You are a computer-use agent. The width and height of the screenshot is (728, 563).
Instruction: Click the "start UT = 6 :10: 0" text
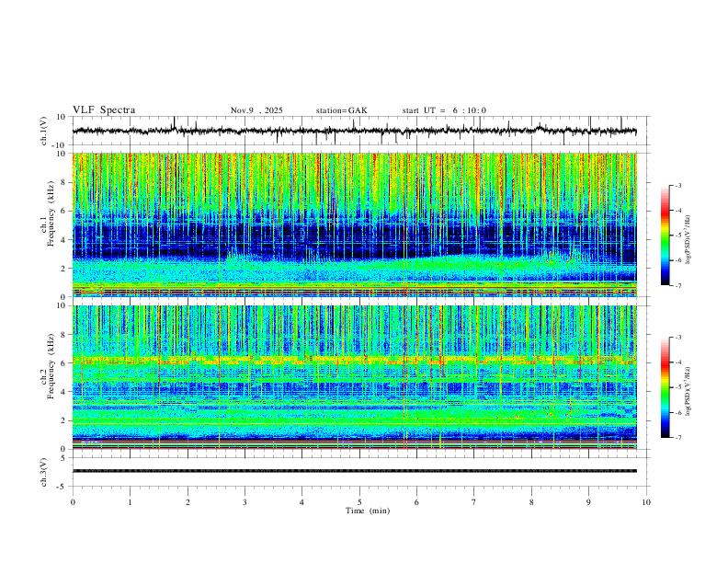pos(444,110)
